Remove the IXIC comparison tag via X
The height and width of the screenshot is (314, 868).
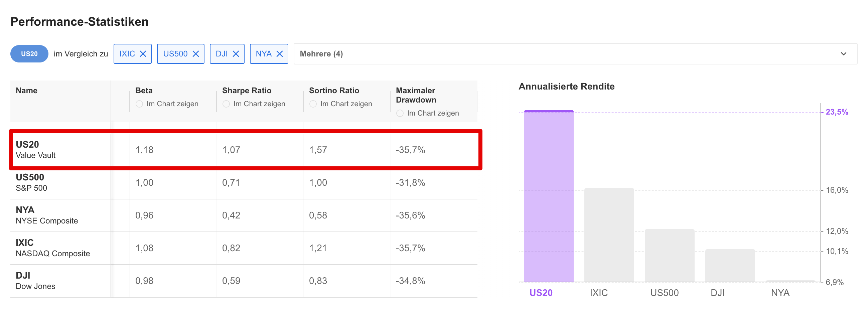pyautogui.click(x=143, y=54)
